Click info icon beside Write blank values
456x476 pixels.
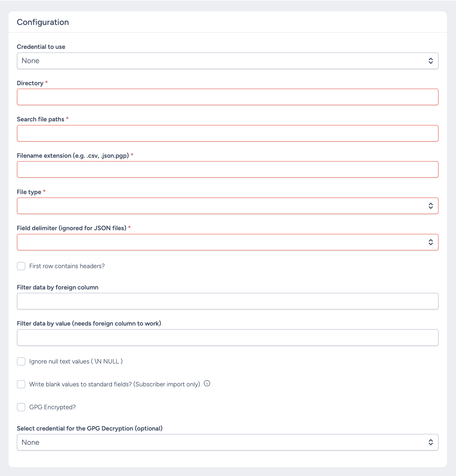click(207, 384)
